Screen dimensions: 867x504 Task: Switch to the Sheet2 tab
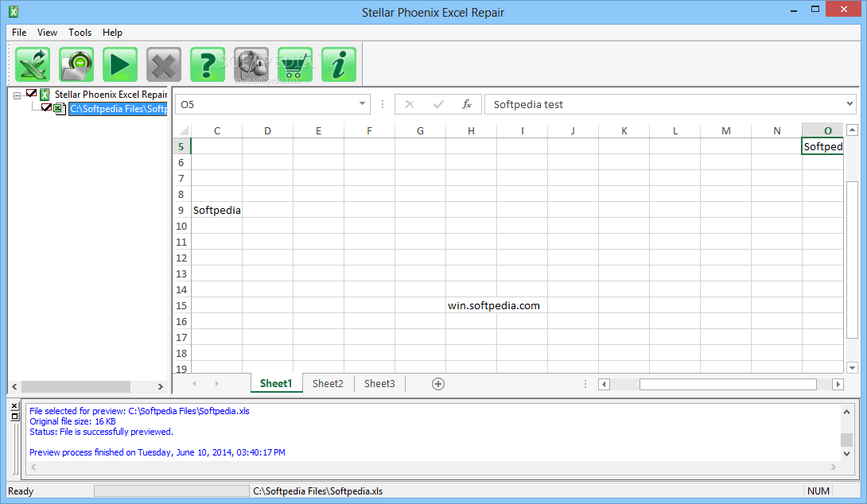[x=328, y=383]
